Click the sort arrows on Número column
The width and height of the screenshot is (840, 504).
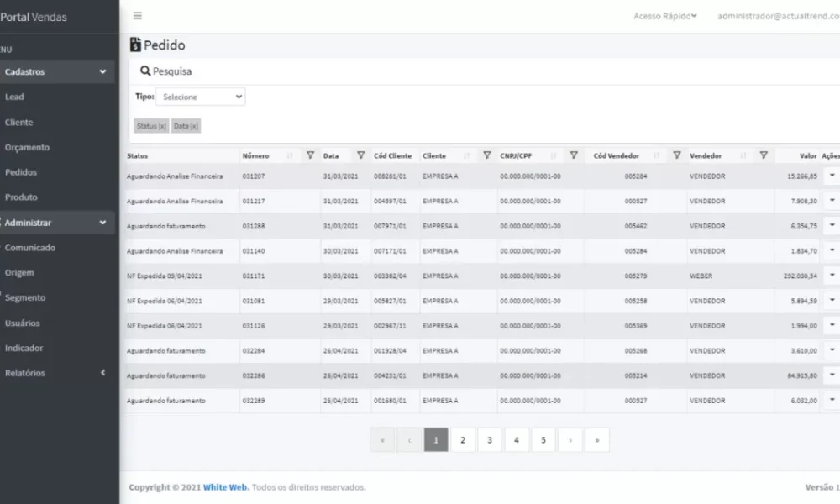pyautogui.click(x=289, y=156)
